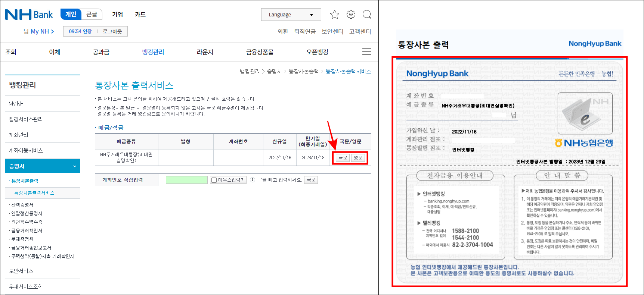Collapse the 증명서 sidebar section

tap(43, 166)
